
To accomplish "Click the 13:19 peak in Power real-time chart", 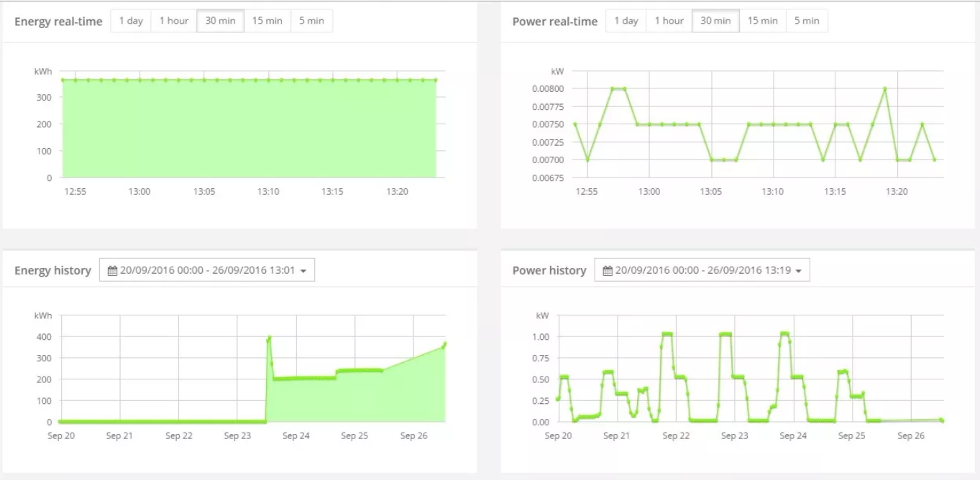I will click(885, 89).
